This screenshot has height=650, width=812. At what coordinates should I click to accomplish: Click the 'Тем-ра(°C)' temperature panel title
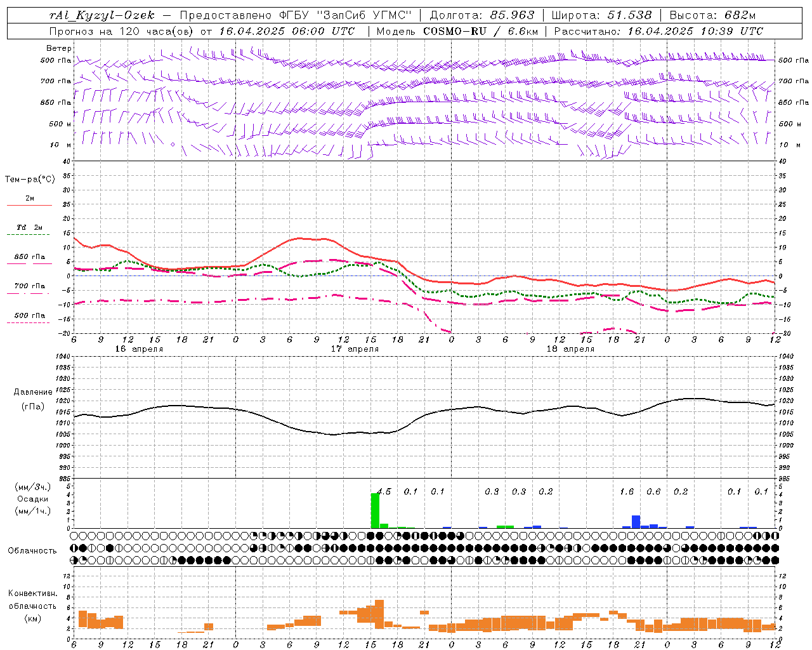(x=30, y=179)
